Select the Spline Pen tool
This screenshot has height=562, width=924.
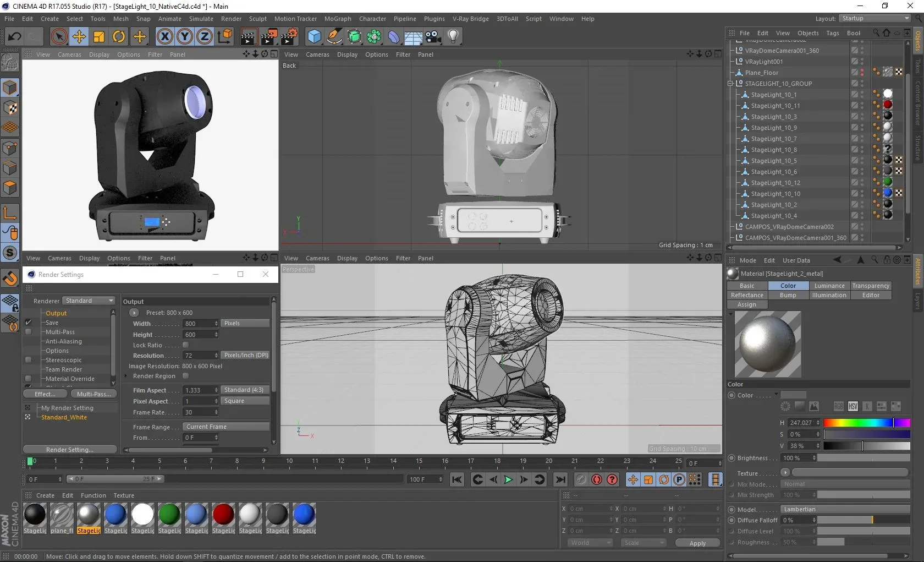click(334, 37)
